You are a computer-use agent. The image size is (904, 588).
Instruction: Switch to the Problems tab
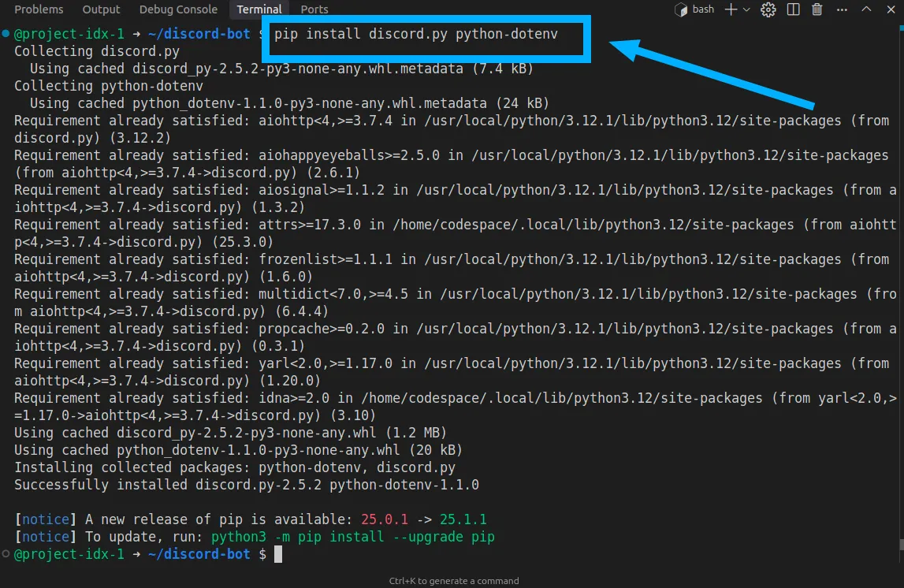pos(39,9)
